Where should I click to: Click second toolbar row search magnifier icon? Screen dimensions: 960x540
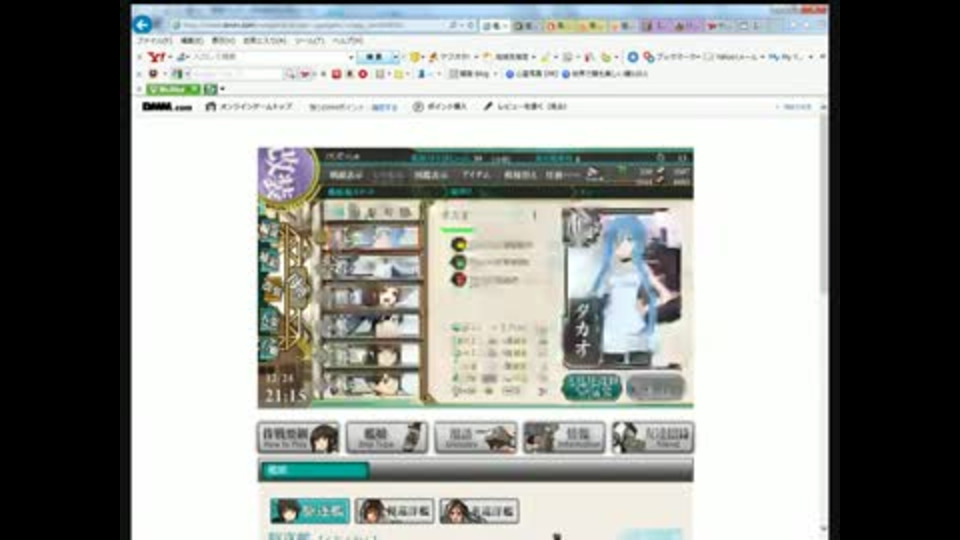[290, 74]
